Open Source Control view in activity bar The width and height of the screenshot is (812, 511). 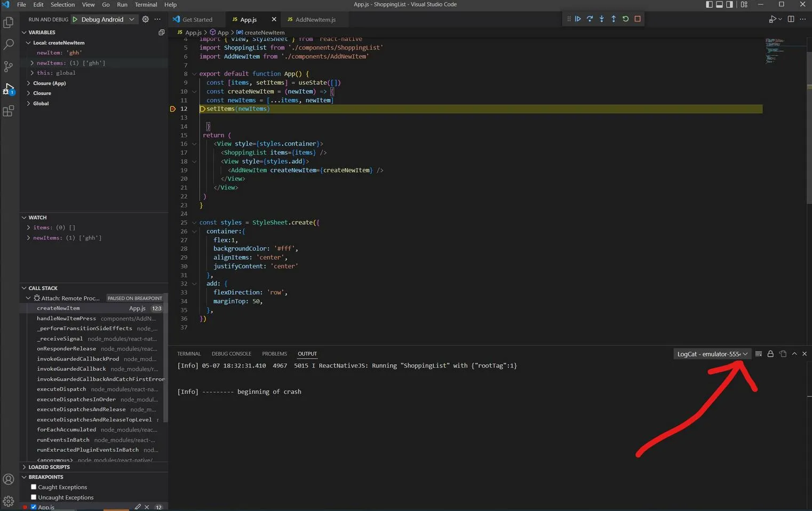pos(9,67)
